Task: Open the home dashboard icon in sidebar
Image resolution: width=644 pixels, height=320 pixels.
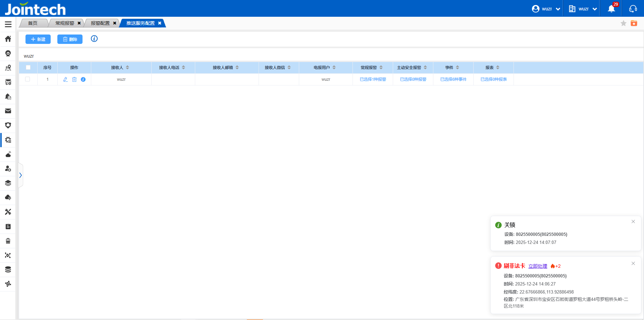Action: tap(8, 39)
